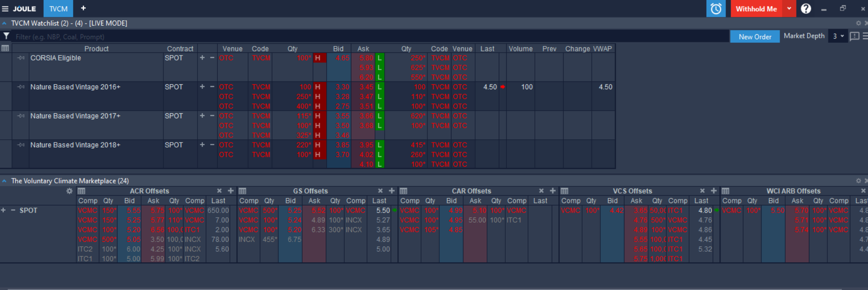Focus the watchlist filter text field
Screen dimensions: 868x290
tap(371, 36)
